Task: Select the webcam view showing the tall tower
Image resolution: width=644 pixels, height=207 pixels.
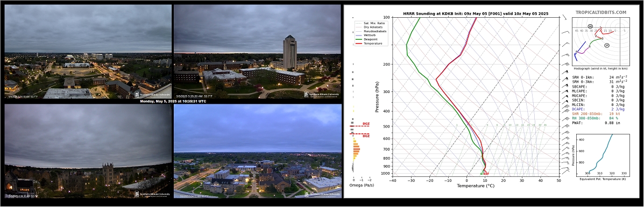Action: [x=257, y=52]
